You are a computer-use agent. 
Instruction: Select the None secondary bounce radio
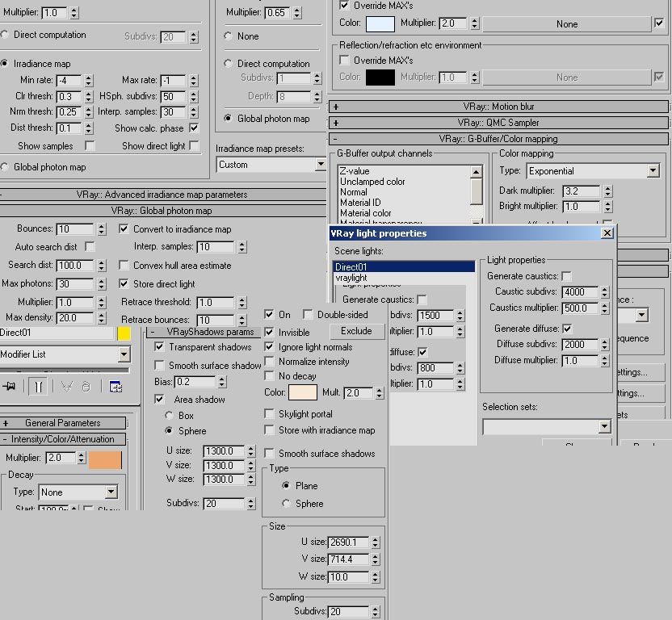(228, 36)
